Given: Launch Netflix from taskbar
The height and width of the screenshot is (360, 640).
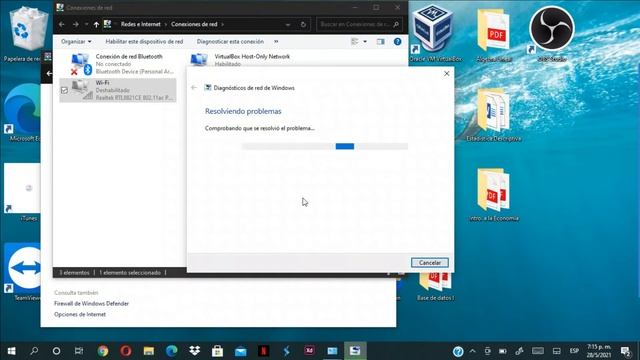Looking at the screenshot, I should (x=263, y=351).
